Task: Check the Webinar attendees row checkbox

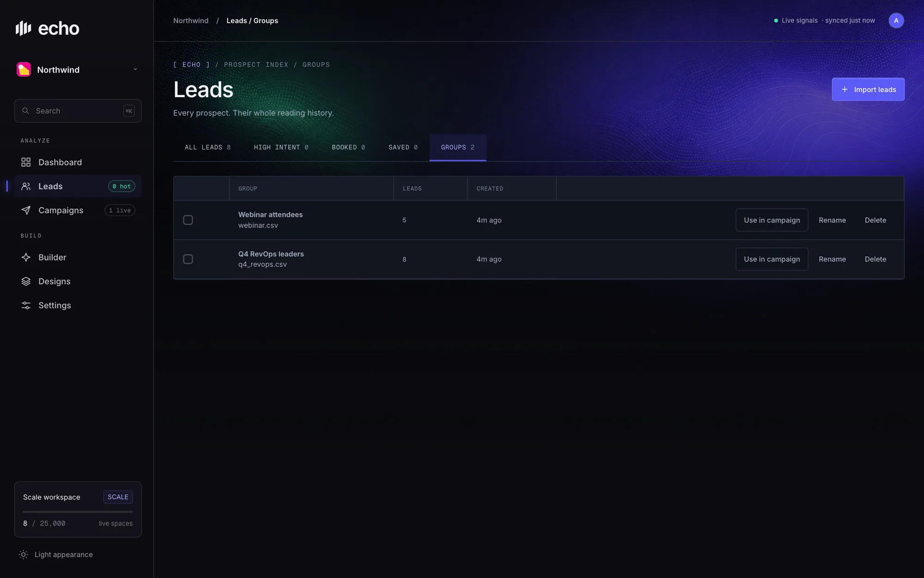Action: click(x=188, y=220)
